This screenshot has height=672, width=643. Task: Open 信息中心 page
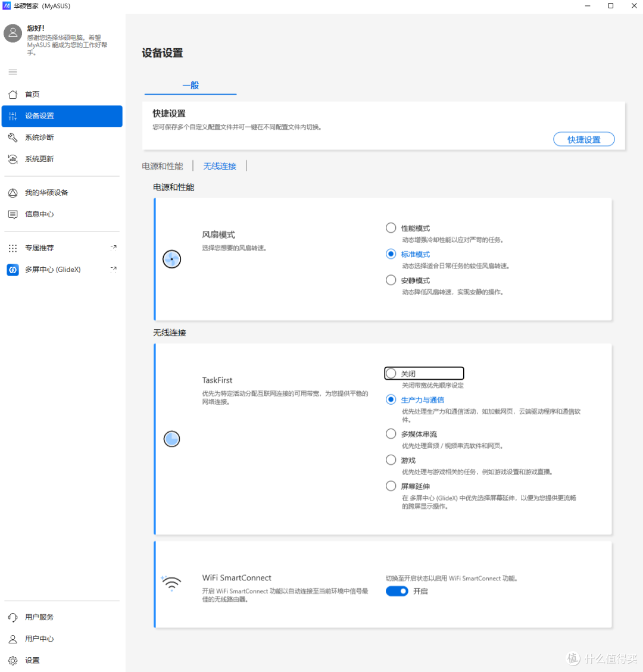tap(62, 214)
